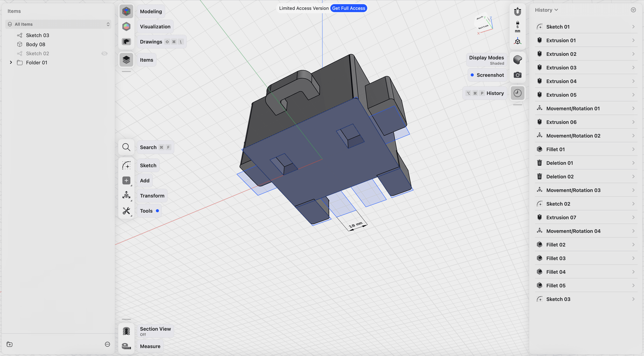Expand Movement/Rotation 02 chevron
The width and height of the screenshot is (644, 356).
click(633, 135)
